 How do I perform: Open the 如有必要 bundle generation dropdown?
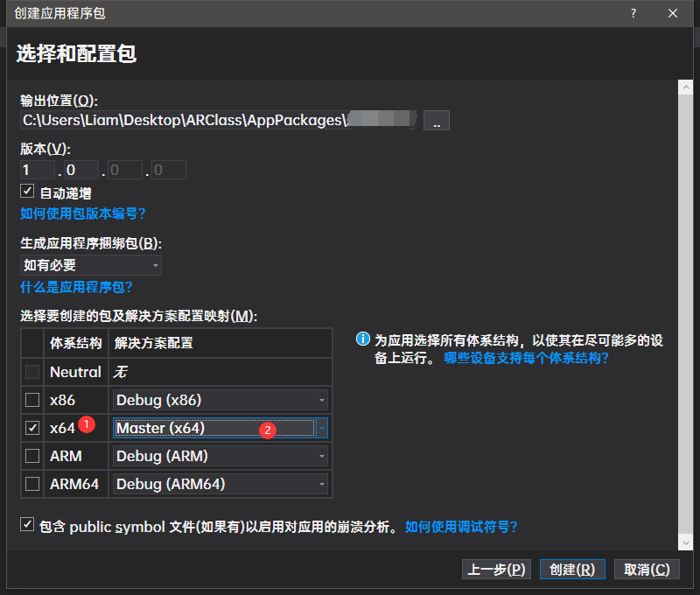(x=155, y=264)
